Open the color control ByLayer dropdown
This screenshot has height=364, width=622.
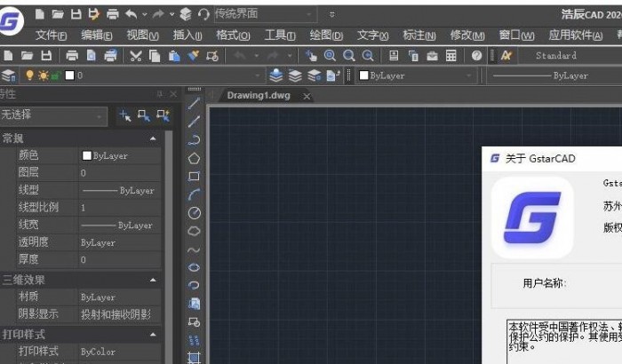(468, 75)
